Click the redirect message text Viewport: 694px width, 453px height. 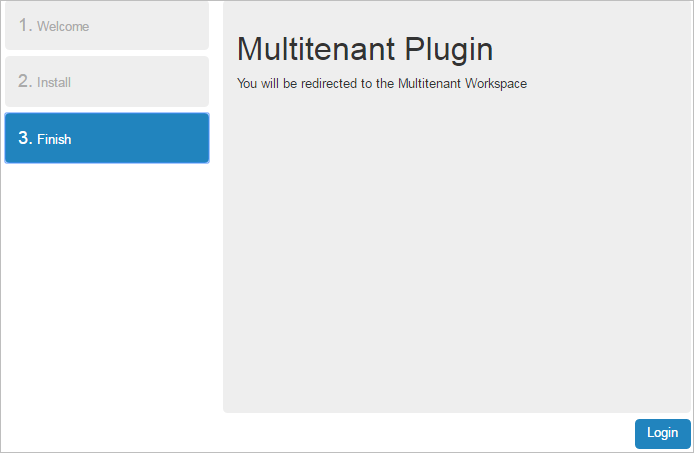click(381, 83)
